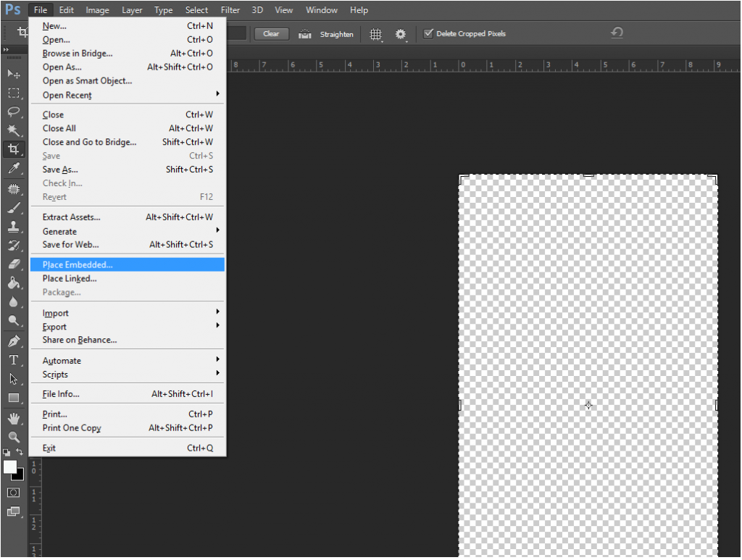Select the Clone Stamp tool
Screen dimensions: 742x560
[x=14, y=226]
